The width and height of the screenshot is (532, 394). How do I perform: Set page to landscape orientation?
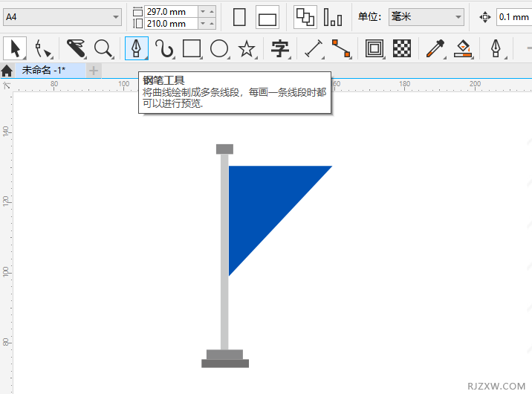tap(267, 17)
